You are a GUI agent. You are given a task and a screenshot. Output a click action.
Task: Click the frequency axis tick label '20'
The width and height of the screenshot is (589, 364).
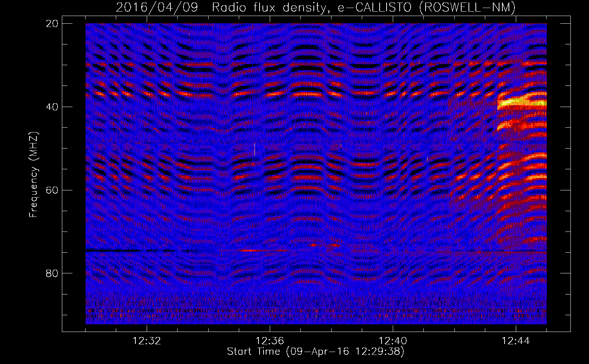[x=52, y=23]
